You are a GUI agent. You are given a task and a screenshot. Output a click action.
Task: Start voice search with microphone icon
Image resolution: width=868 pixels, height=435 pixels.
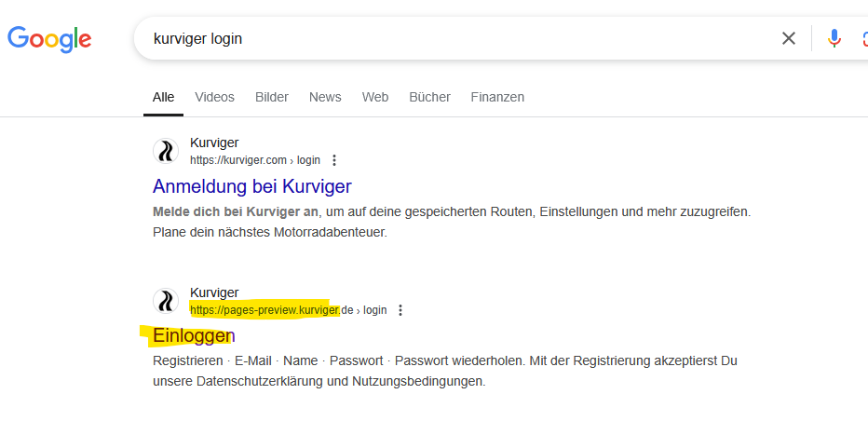pos(834,38)
